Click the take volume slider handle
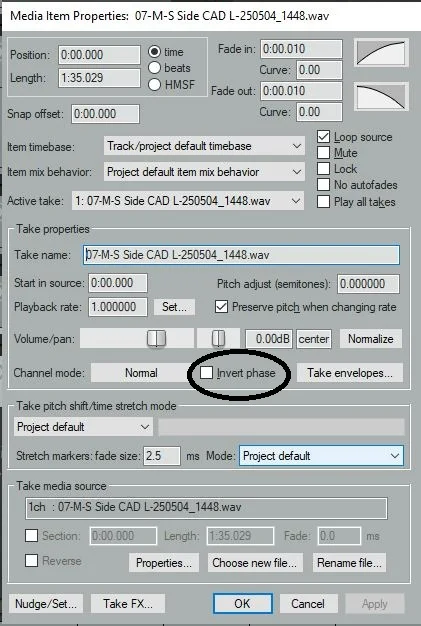 (156, 338)
